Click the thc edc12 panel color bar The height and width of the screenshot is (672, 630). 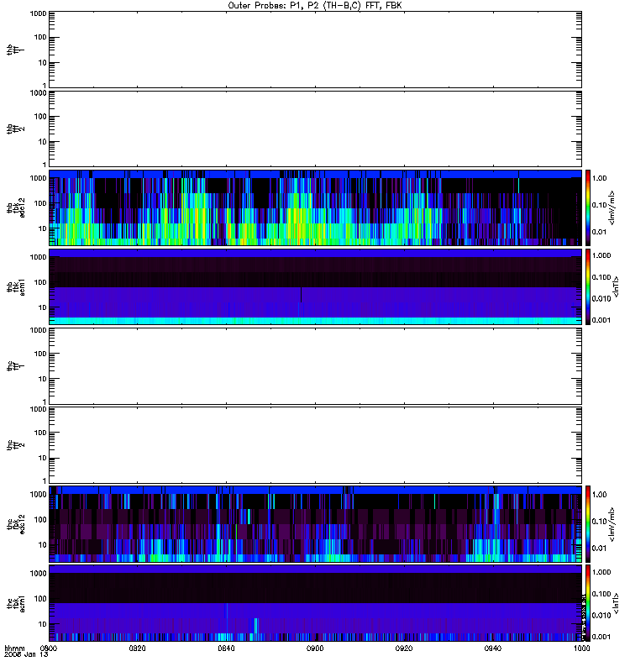point(588,524)
